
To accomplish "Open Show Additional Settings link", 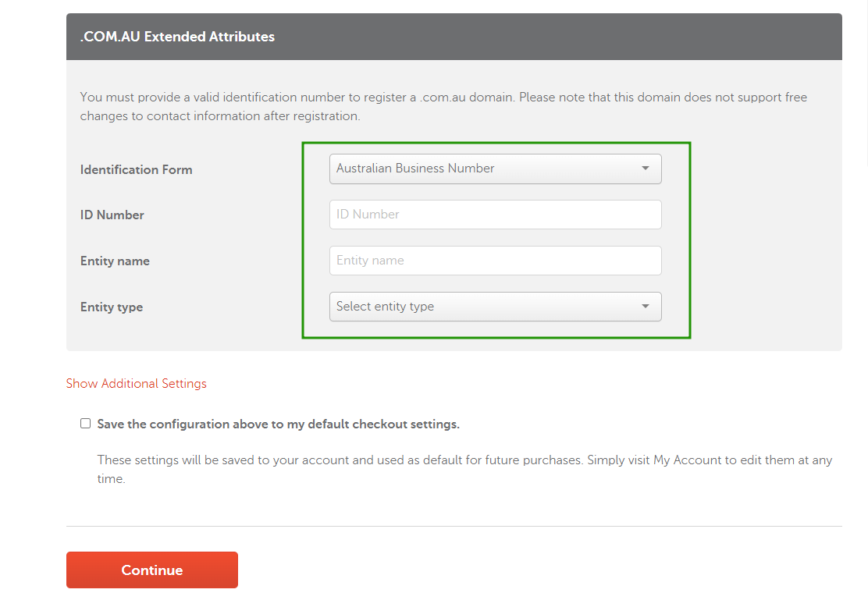I will pos(136,384).
